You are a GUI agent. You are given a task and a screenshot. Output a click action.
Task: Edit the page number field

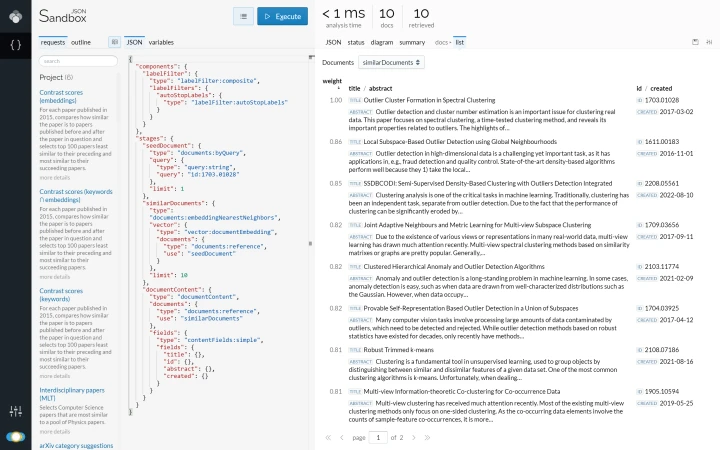378,438
